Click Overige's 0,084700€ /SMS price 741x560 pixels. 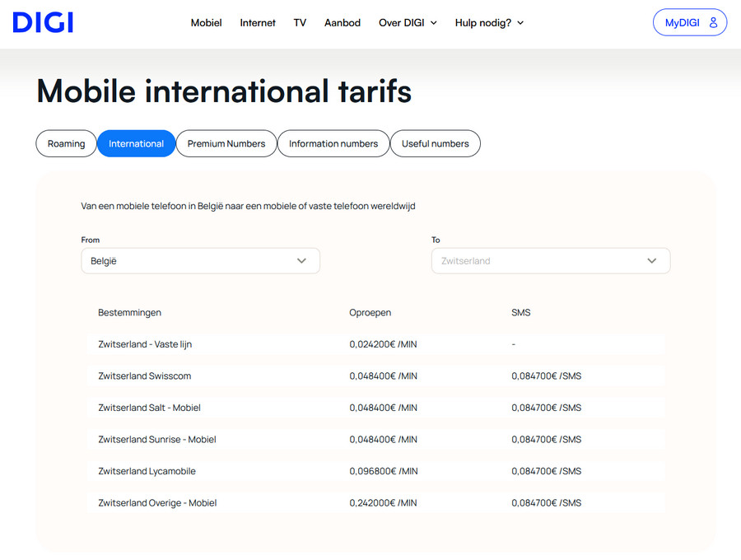point(547,502)
